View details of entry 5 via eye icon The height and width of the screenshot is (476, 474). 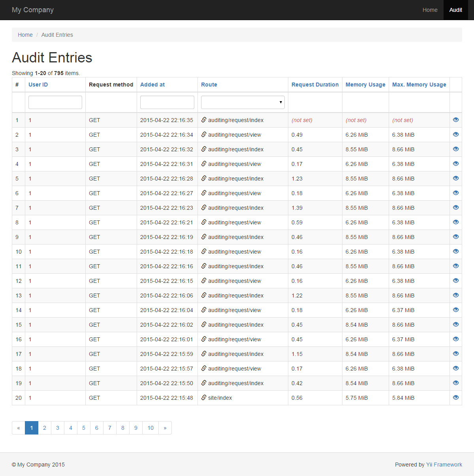[x=456, y=178]
